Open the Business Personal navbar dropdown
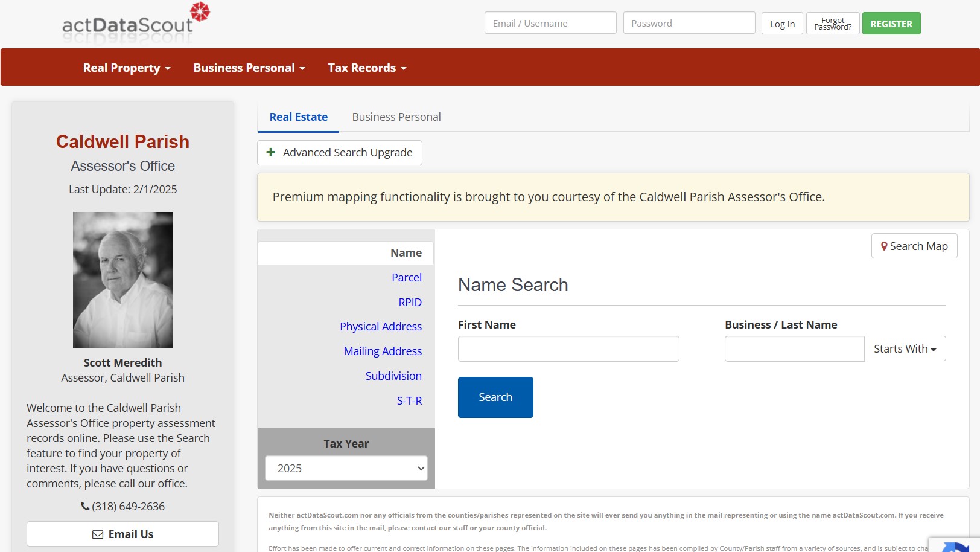The image size is (980, 552). tap(249, 68)
